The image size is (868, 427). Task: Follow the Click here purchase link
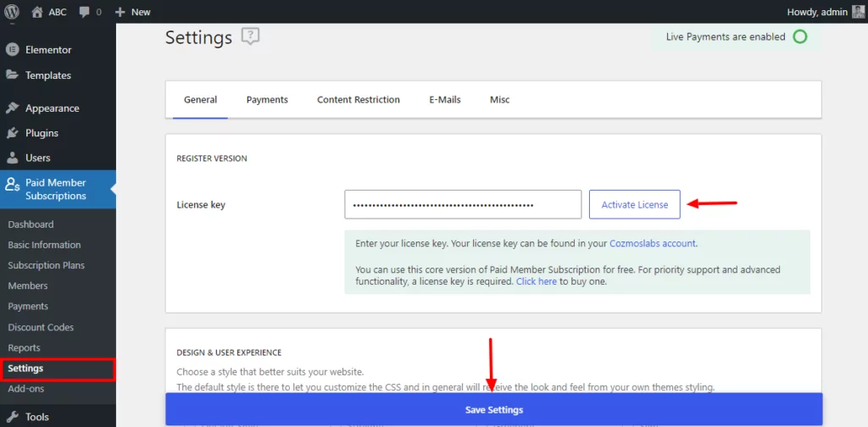click(x=537, y=281)
